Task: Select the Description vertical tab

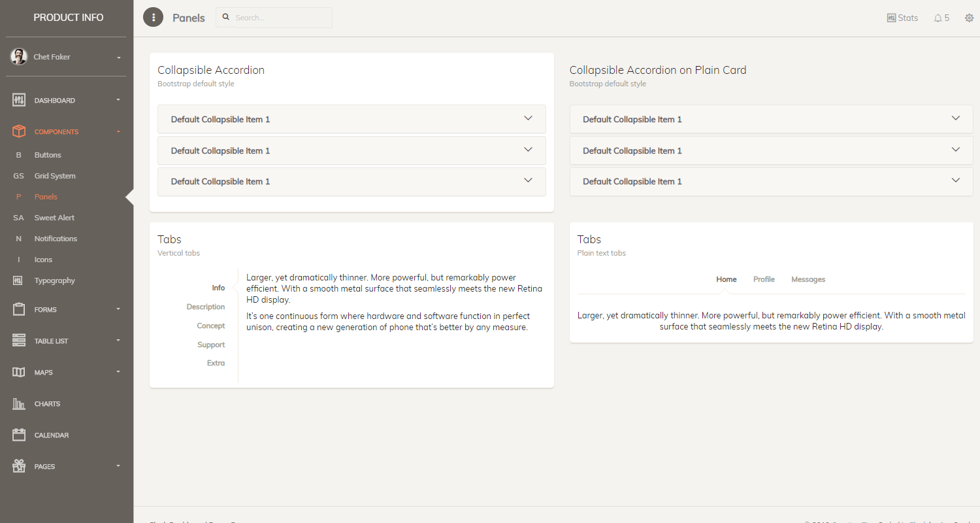Action: [206, 307]
